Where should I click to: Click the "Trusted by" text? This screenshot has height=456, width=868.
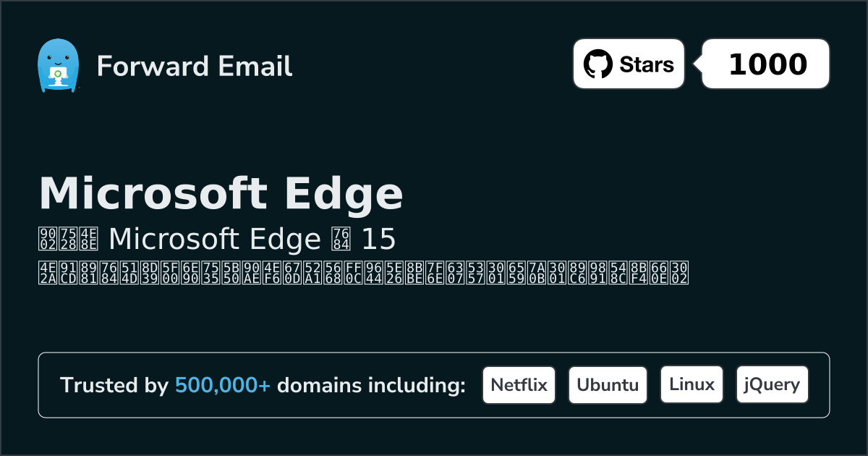coord(114,385)
